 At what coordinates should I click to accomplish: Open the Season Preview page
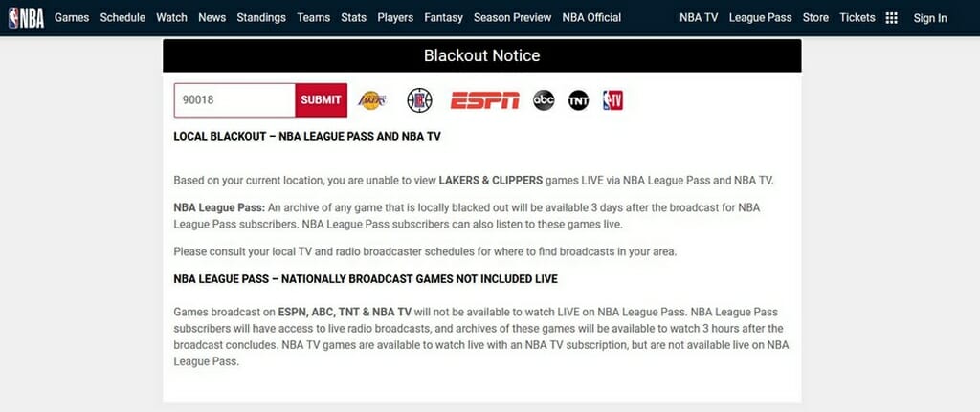click(x=513, y=18)
